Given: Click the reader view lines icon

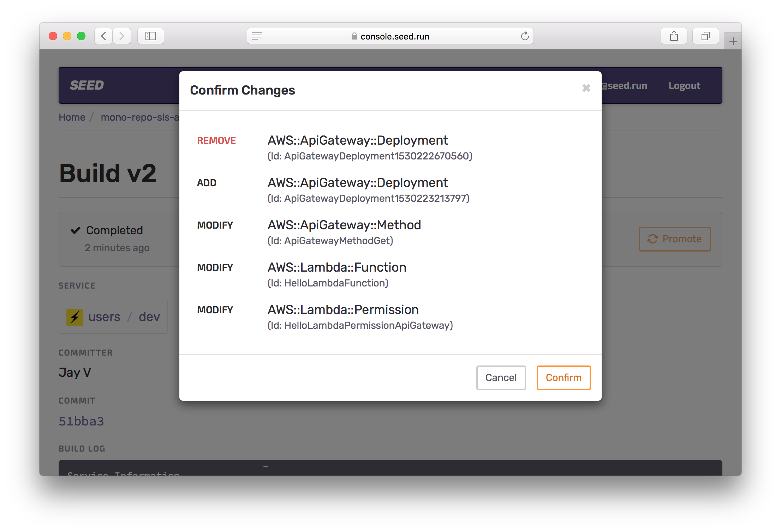Looking at the screenshot, I should coord(257,36).
